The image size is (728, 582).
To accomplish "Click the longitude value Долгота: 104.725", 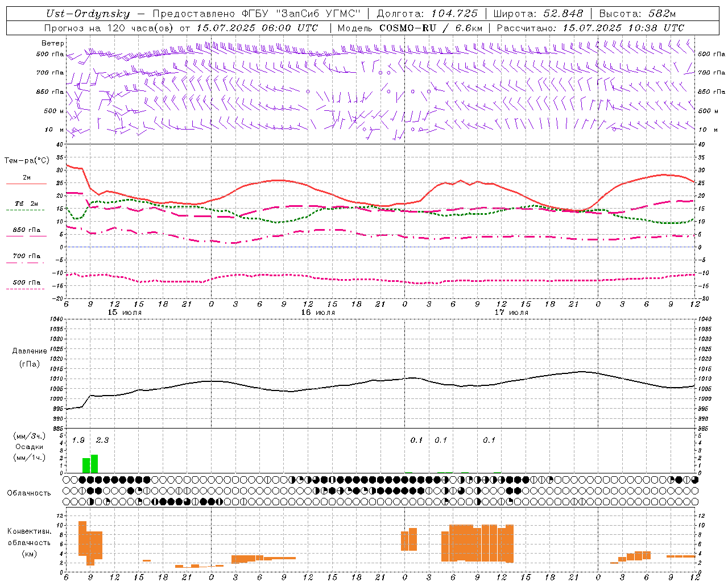I will pyautogui.click(x=427, y=14).
